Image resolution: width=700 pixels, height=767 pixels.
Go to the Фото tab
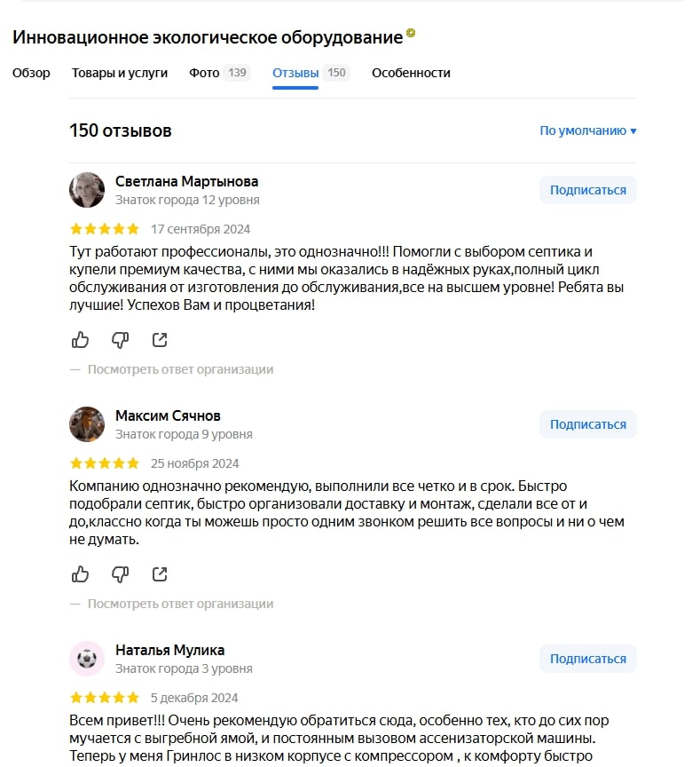204,73
